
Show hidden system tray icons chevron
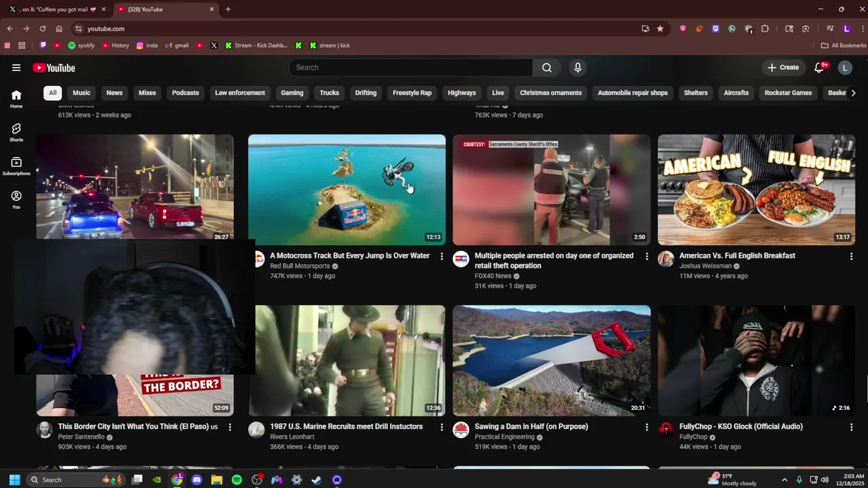(x=785, y=480)
